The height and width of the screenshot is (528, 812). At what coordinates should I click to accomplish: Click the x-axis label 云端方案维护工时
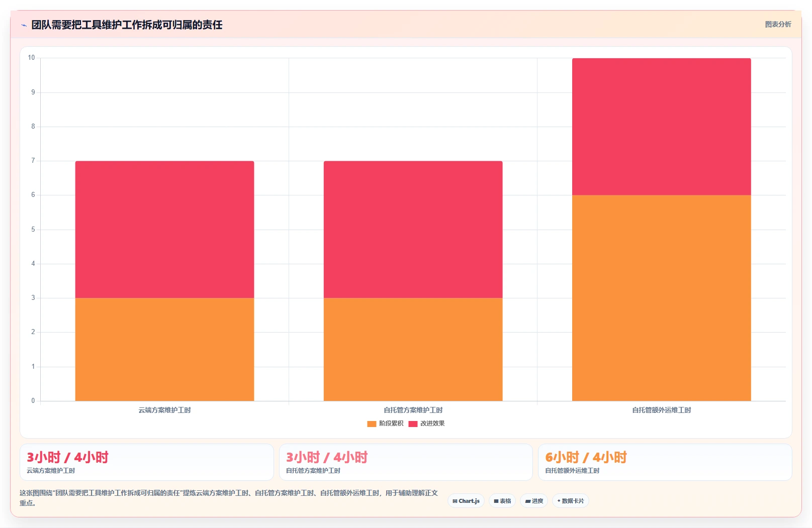tap(164, 410)
